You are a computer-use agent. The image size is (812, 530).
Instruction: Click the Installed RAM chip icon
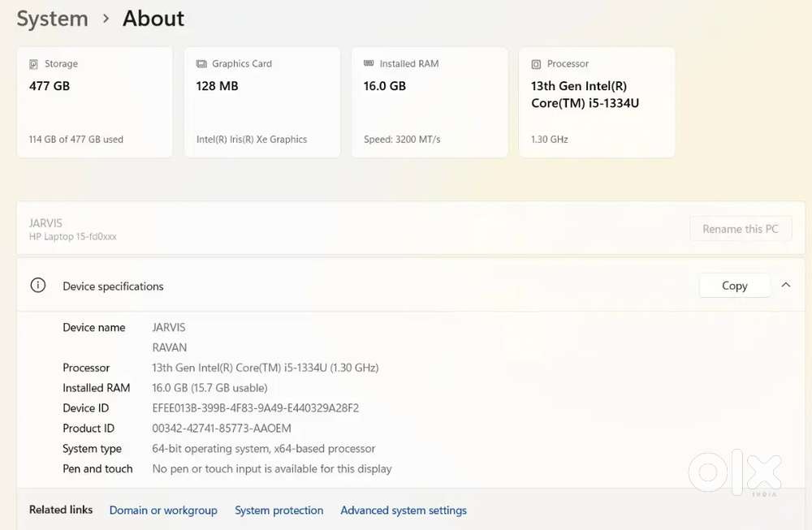click(x=369, y=63)
